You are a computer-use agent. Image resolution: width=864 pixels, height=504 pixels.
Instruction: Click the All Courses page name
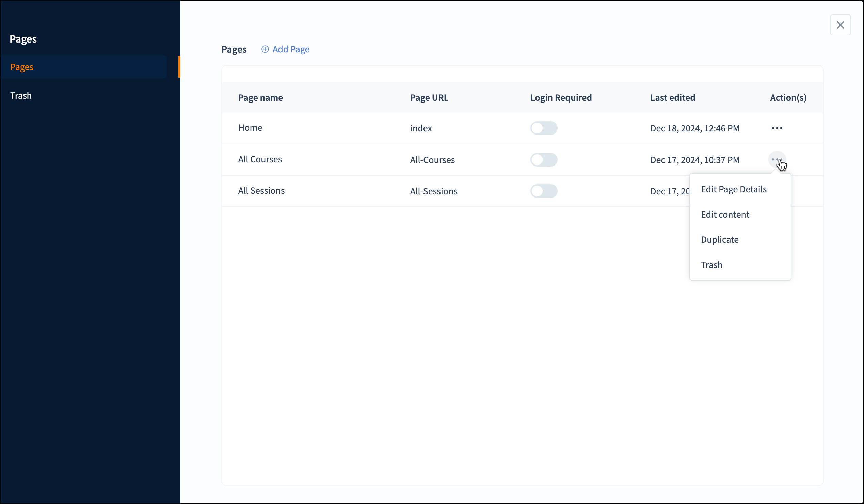260,159
